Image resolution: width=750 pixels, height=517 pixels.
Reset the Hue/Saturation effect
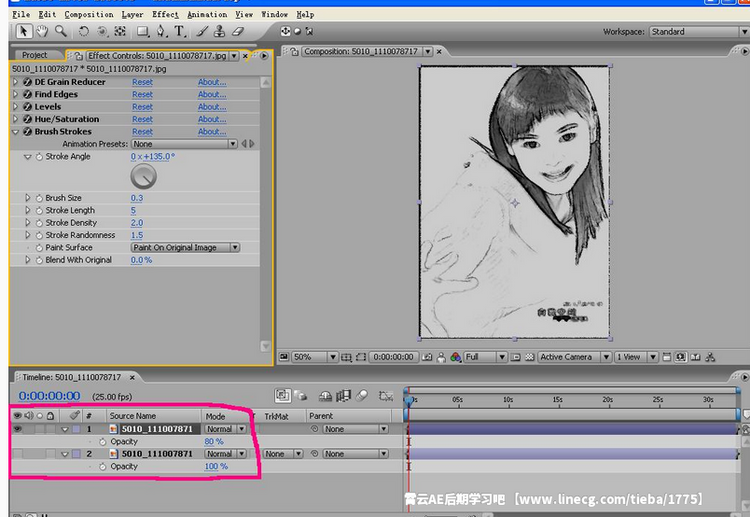[x=142, y=119]
